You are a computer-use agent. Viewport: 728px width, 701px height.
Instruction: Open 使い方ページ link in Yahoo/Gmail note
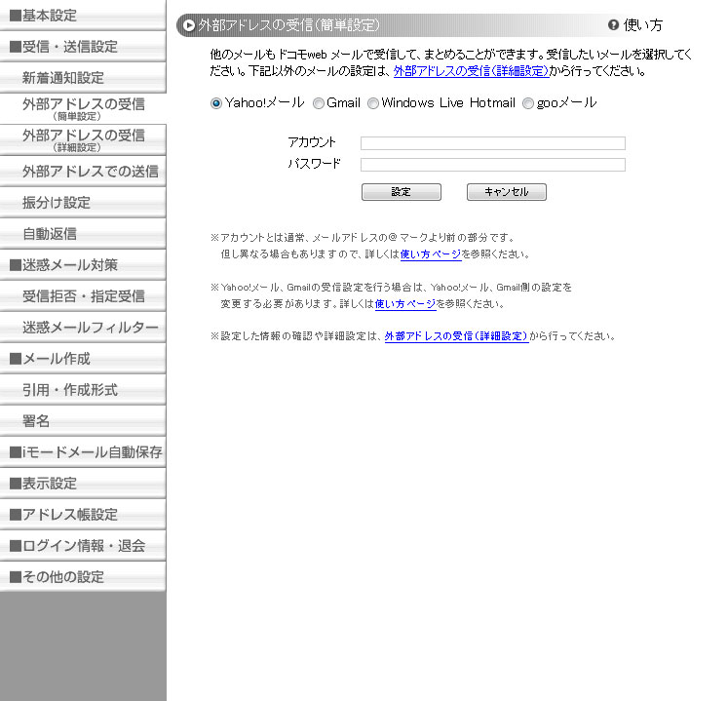(x=405, y=304)
